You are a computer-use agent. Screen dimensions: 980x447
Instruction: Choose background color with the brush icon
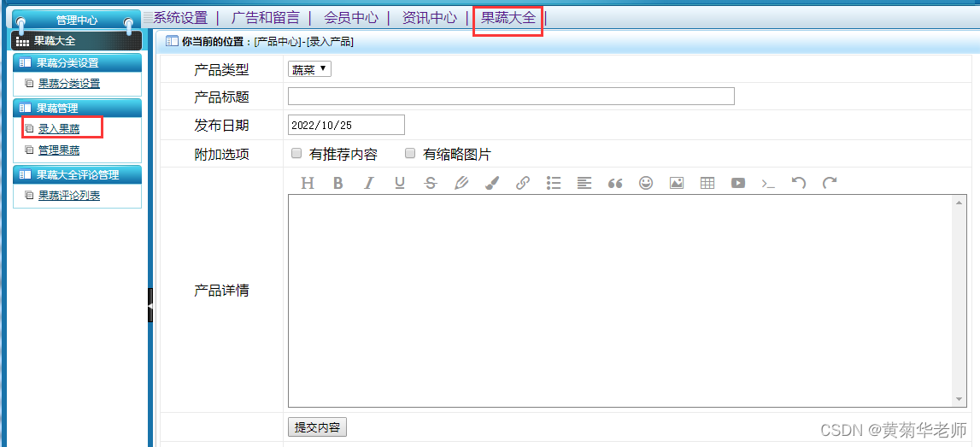tap(492, 183)
